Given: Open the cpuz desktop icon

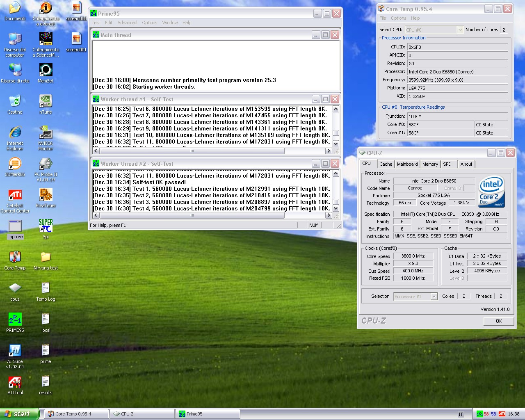Looking at the screenshot, I should click(15, 292).
